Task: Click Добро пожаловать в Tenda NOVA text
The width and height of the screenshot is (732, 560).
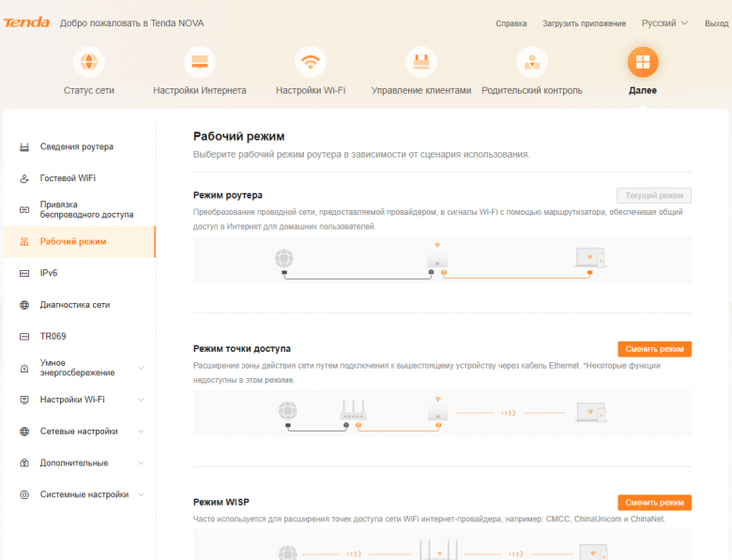Action: click(131, 23)
